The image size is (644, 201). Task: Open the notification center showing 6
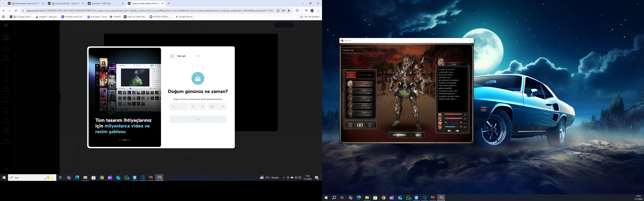pos(317,178)
